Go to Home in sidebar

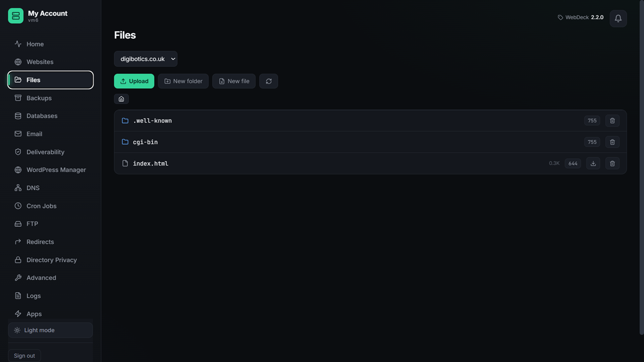pos(50,44)
